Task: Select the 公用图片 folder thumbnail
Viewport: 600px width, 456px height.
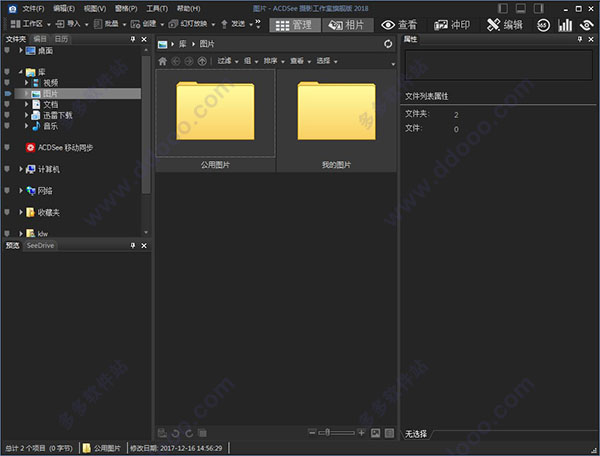Action: 215,120
